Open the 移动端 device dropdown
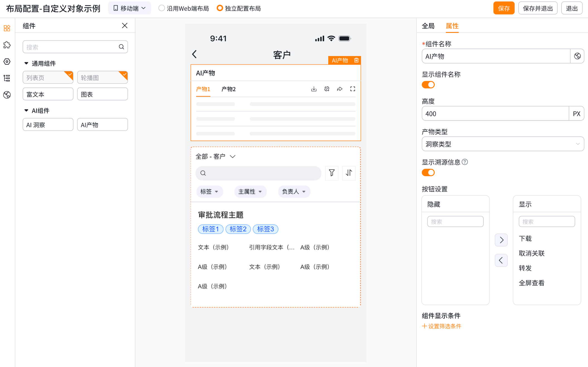Viewport: 588px width, 367px height. [x=130, y=8]
